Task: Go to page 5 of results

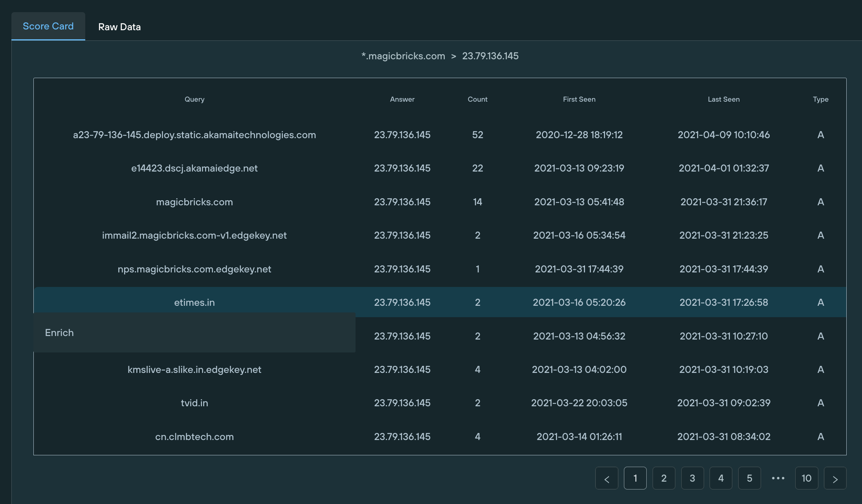Action: pyautogui.click(x=749, y=478)
